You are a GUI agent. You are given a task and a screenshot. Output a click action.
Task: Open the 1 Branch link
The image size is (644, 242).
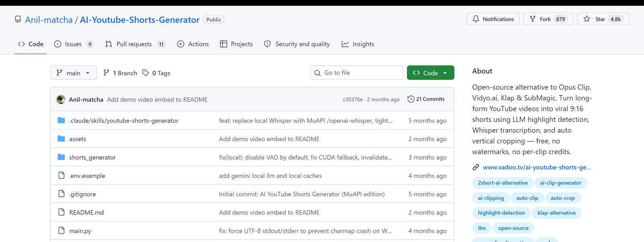(120, 73)
